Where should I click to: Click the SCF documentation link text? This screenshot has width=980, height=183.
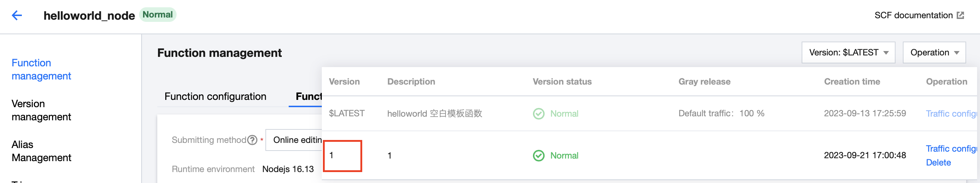(x=913, y=15)
